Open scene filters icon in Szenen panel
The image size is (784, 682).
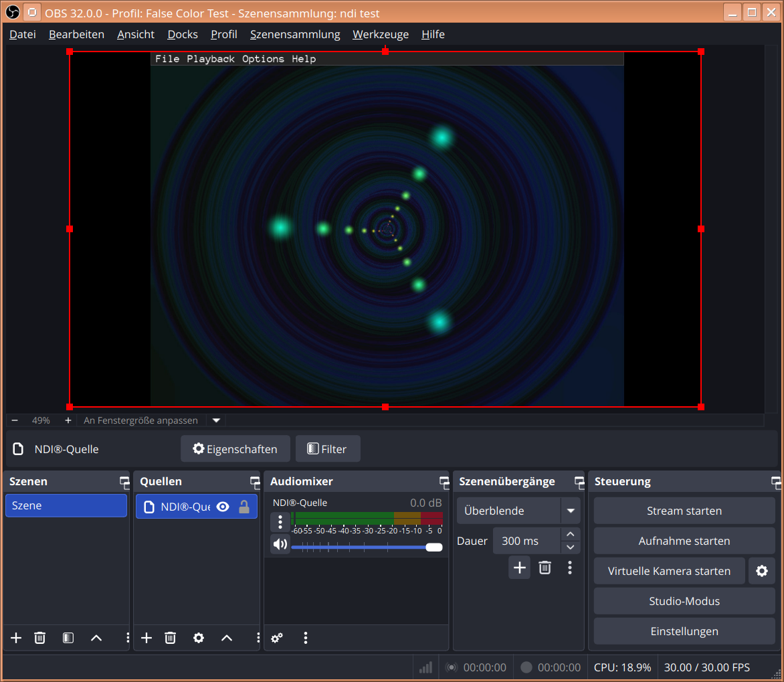68,638
